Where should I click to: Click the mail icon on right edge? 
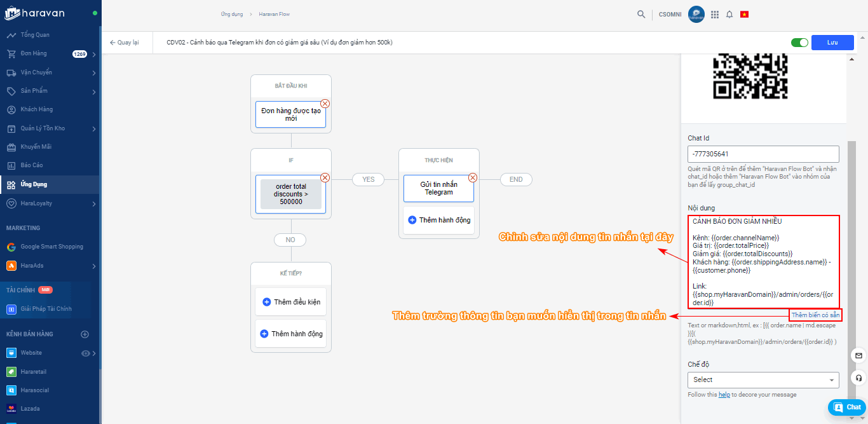click(858, 355)
